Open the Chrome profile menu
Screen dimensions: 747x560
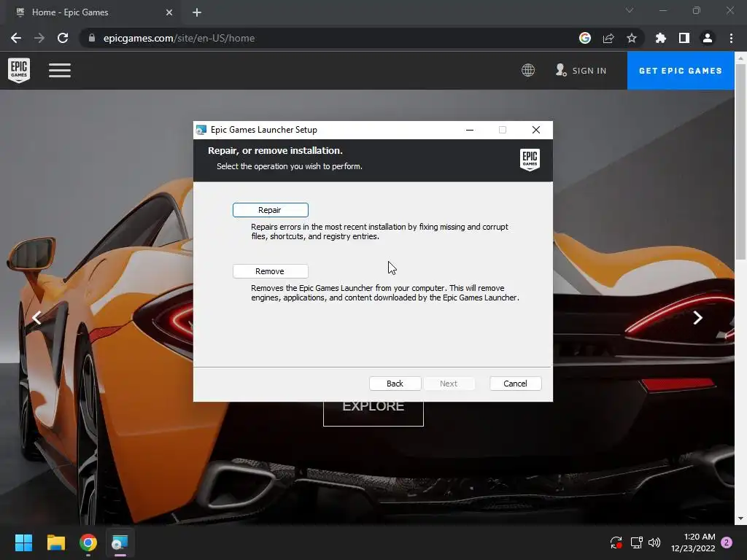pyautogui.click(x=708, y=38)
